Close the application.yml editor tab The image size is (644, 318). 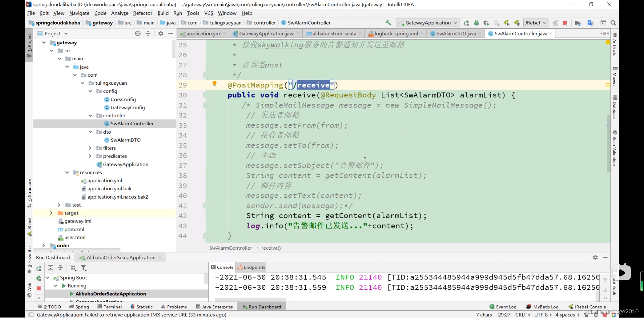pos(224,34)
